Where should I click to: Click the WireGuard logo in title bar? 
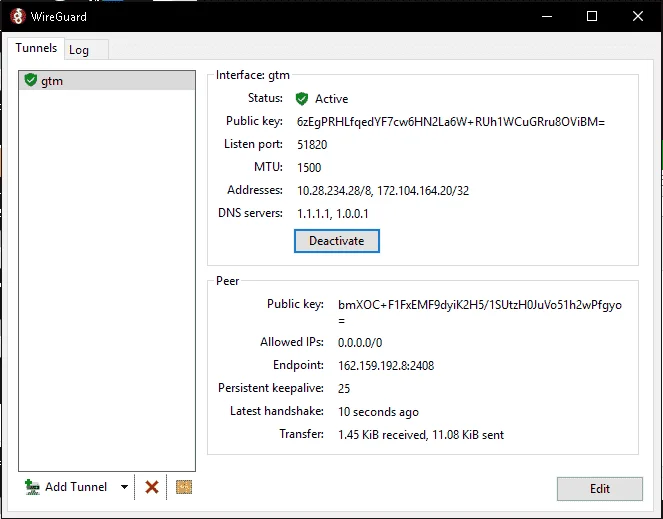(x=18, y=16)
